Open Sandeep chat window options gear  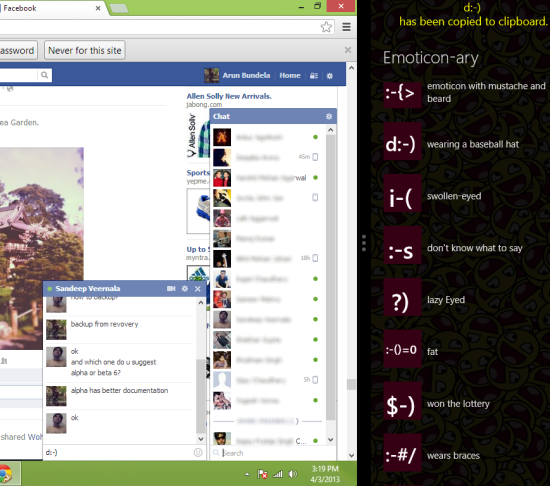click(x=185, y=289)
